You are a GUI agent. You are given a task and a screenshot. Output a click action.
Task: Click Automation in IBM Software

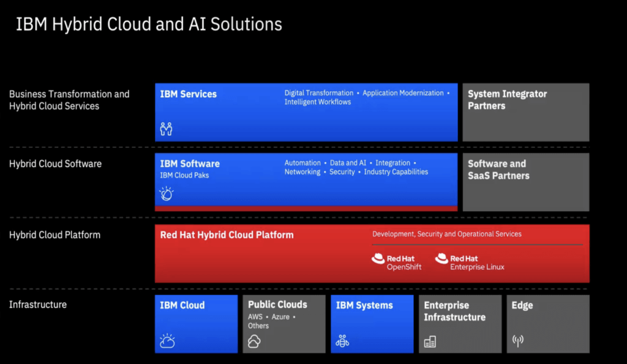(302, 163)
